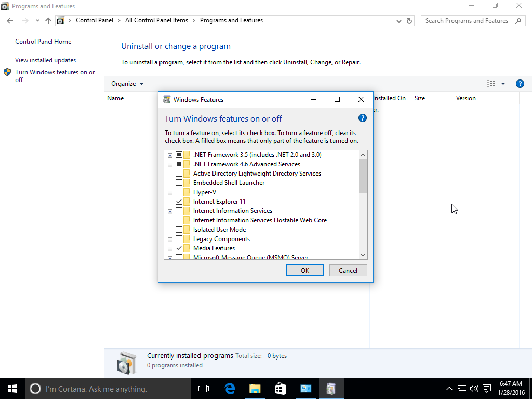Open the Action Center notifications icon
The width and height of the screenshot is (532, 399).
tap(487, 389)
